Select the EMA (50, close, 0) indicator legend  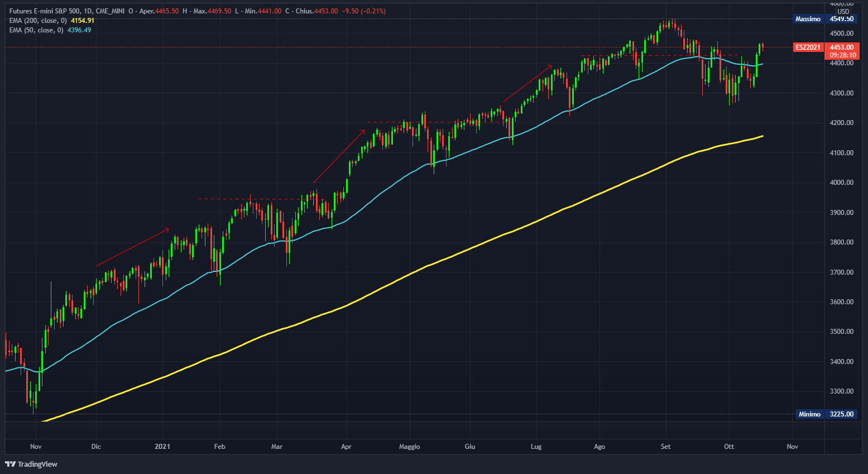point(36,30)
